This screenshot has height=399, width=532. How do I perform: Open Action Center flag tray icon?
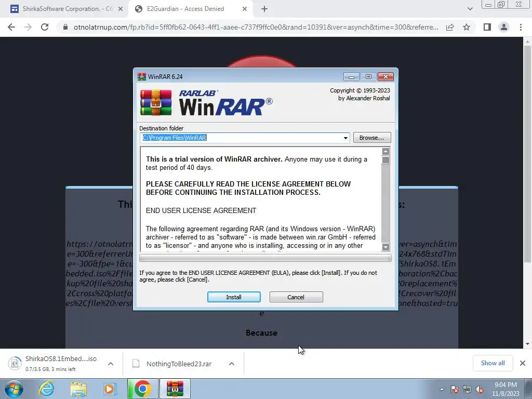pos(455,389)
